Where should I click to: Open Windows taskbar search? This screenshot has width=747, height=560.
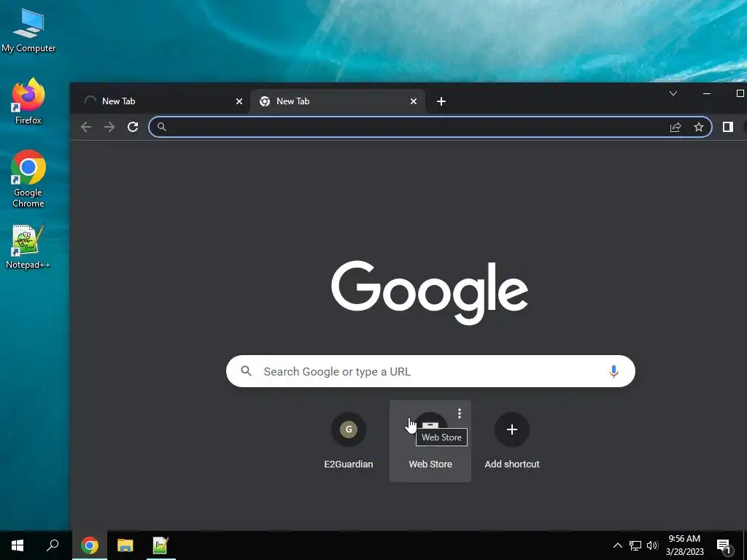[53, 545]
